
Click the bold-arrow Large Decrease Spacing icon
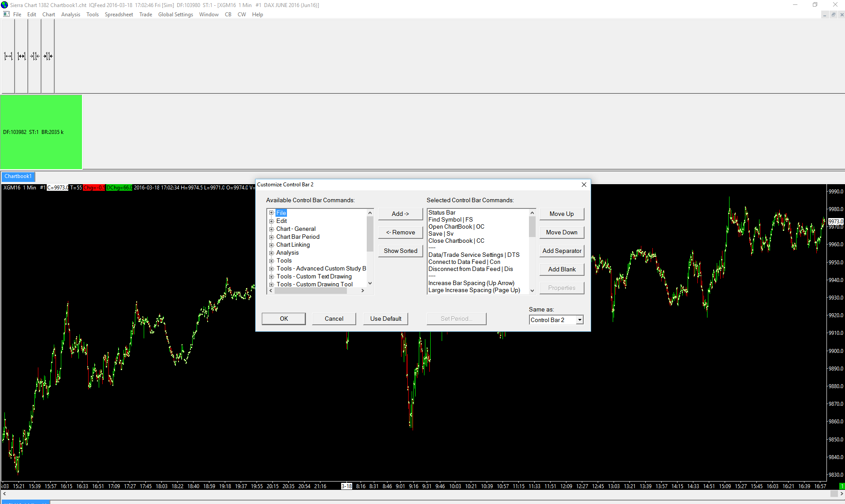click(x=48, y=56)
